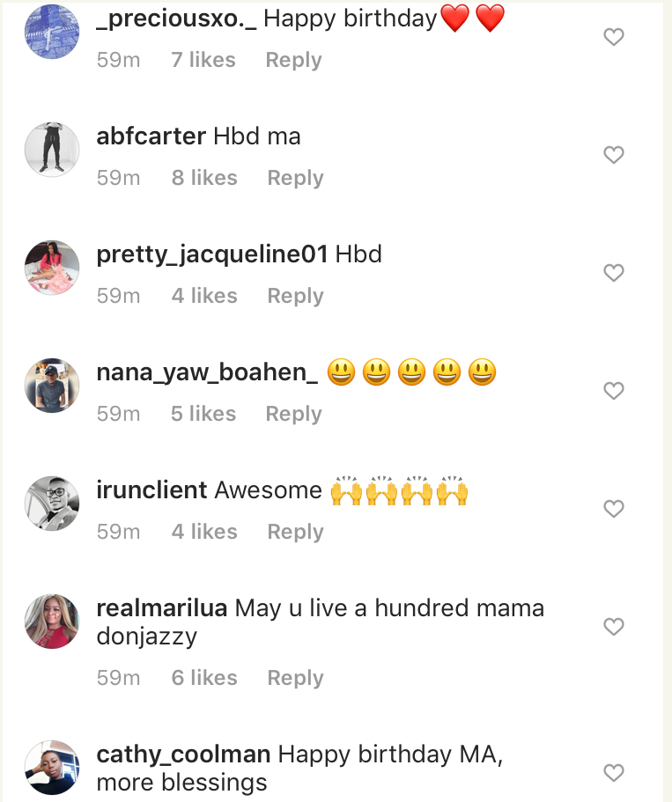The height and width of the screenshot is (802, 672).
Task: Open realmarilua's profile avatar
Action: tap(52, 622)
